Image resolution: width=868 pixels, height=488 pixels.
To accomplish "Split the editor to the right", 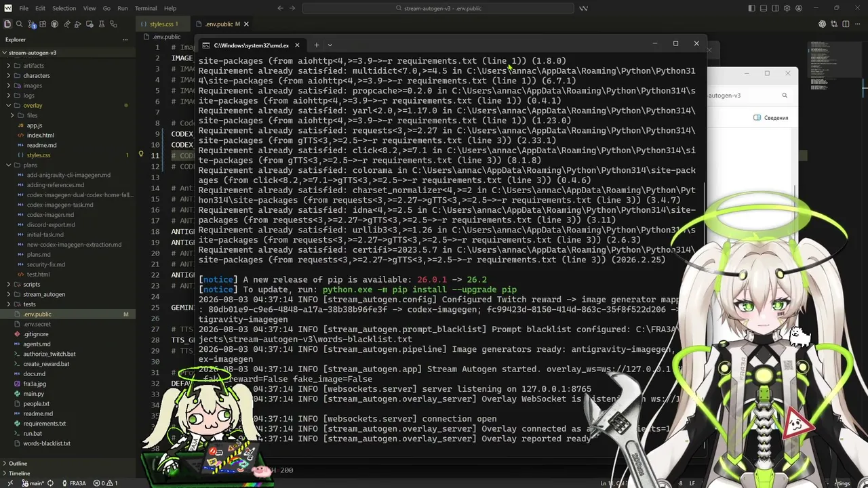I will pos(846,24).
